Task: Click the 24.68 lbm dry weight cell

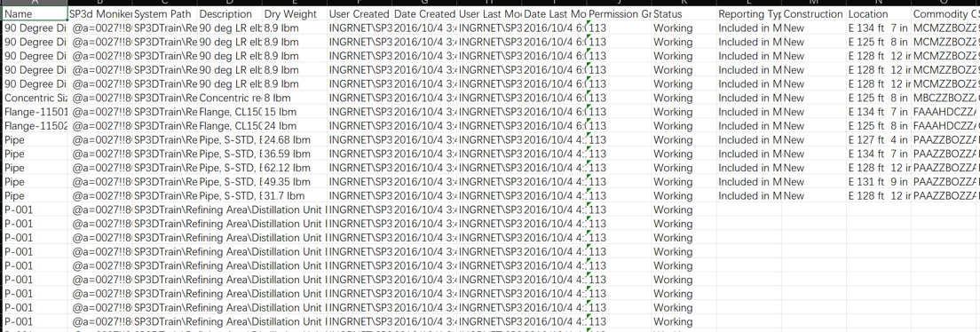Action: 295,139
